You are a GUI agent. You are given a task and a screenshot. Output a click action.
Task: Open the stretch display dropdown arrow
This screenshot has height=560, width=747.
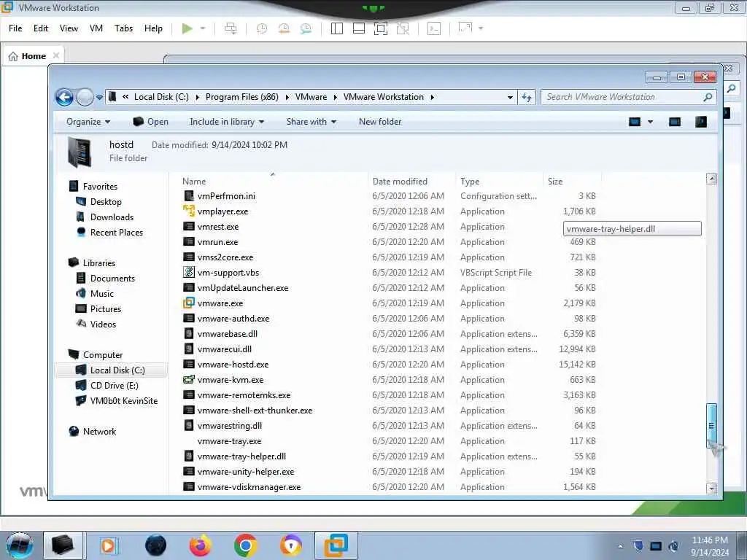pos(481,28)
